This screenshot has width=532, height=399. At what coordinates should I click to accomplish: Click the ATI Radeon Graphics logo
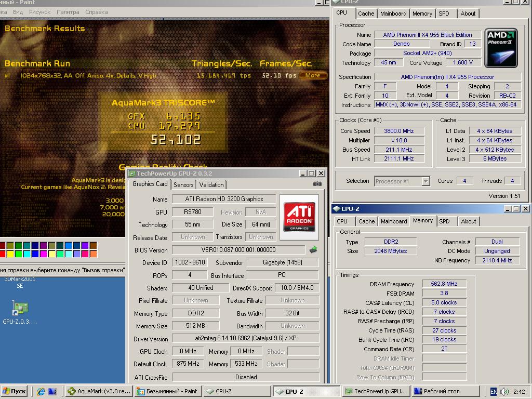pyautogui.click(x=299, y=217)
